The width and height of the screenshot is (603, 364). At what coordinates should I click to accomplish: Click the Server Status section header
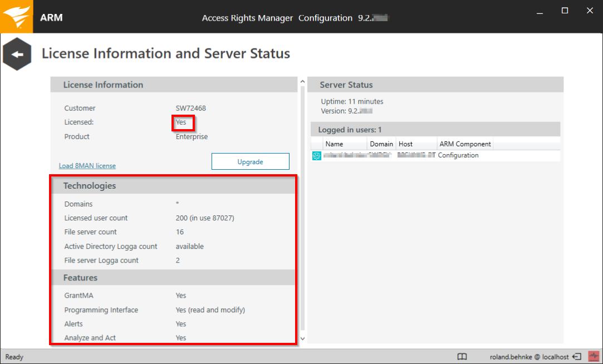347,85
